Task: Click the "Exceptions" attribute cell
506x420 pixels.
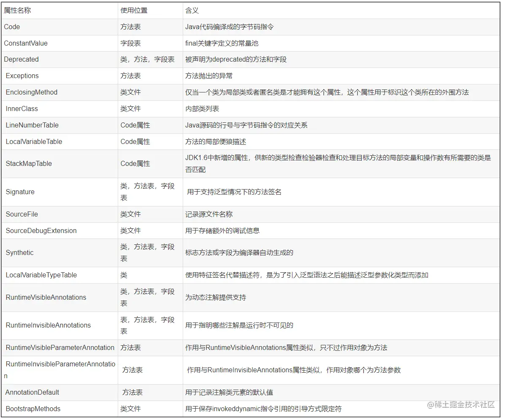Action: [60, 76]
